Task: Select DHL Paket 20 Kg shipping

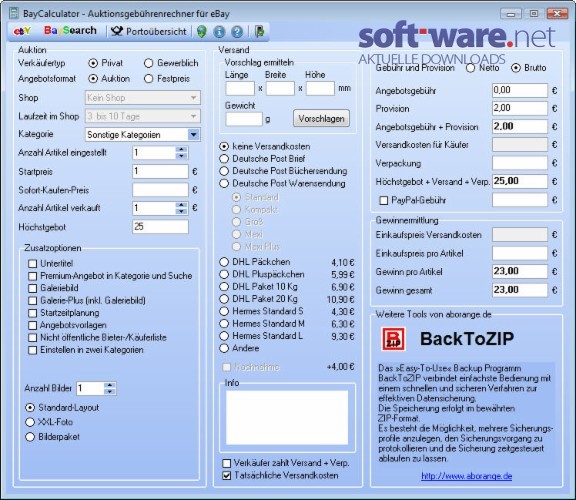Action: (x=224, y=299)
